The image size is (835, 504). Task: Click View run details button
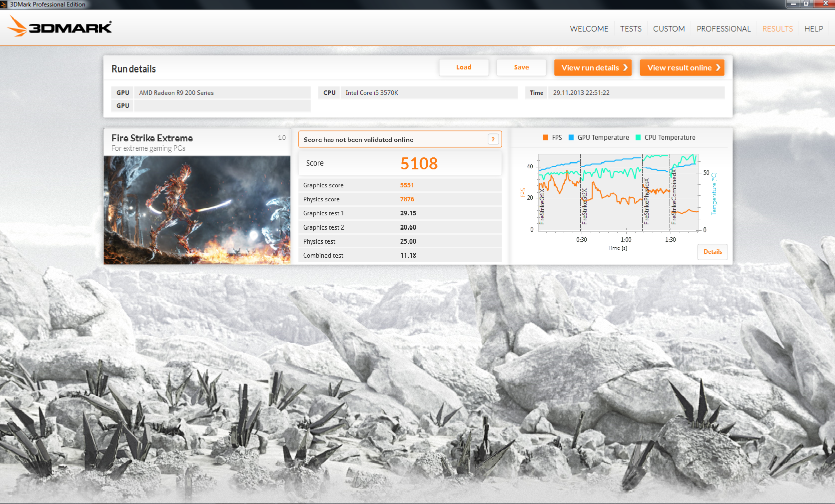tap(593, 68)
